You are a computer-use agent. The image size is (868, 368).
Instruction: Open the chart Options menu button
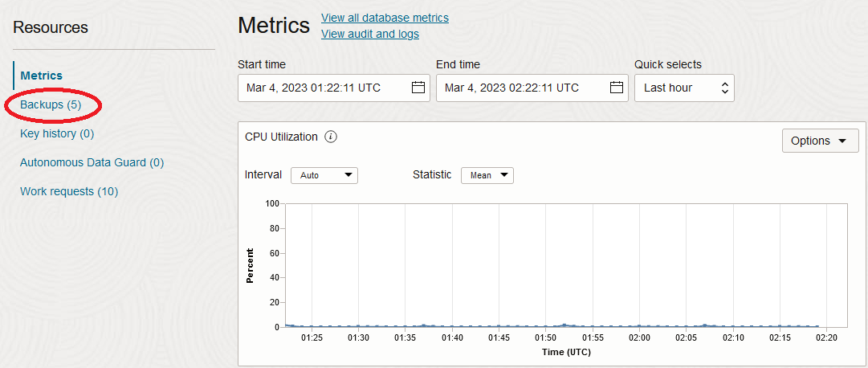coord(820,141)
